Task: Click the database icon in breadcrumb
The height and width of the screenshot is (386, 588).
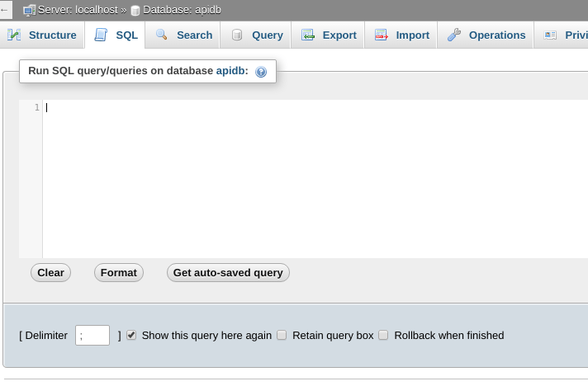Action: pyautogui.click(x=135, y=11)
